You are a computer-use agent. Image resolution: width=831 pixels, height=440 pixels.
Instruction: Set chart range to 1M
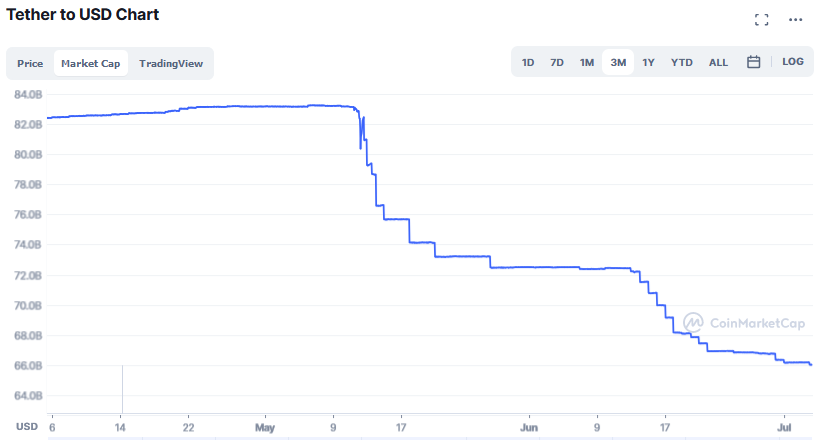click(x=587, y=63)
